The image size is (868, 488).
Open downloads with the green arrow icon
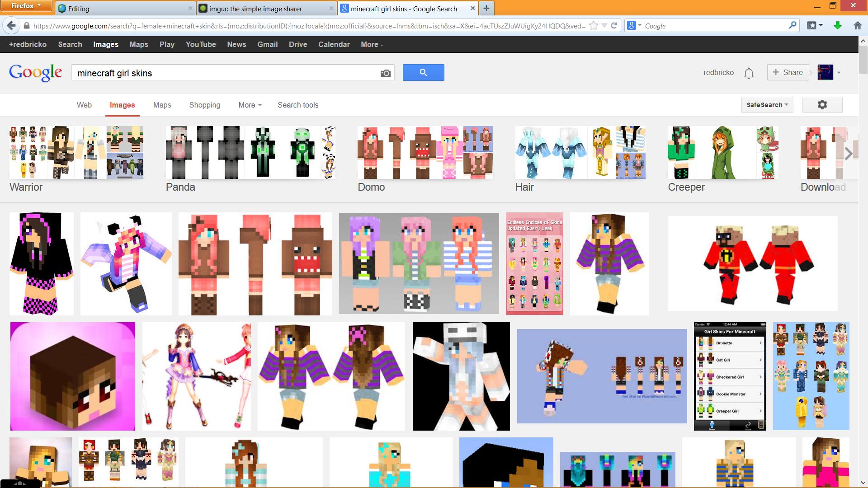coord(838,26)
